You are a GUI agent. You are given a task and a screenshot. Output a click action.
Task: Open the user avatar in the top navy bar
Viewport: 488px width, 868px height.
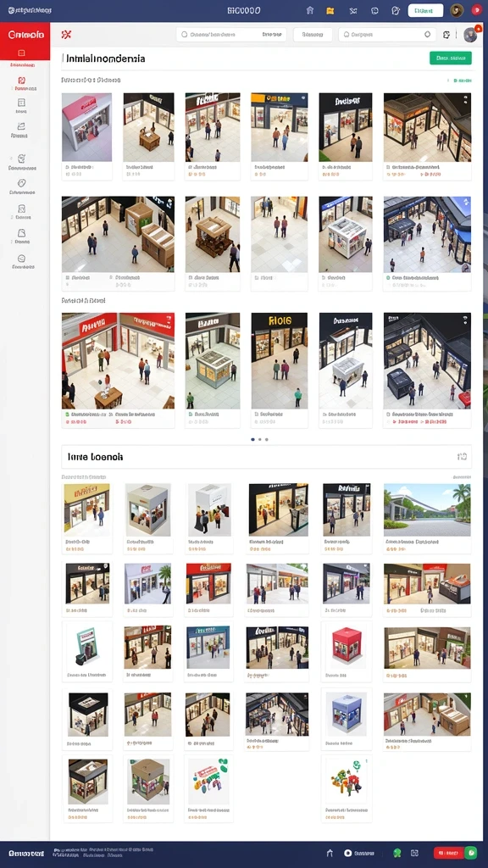(x=457, y=10)
